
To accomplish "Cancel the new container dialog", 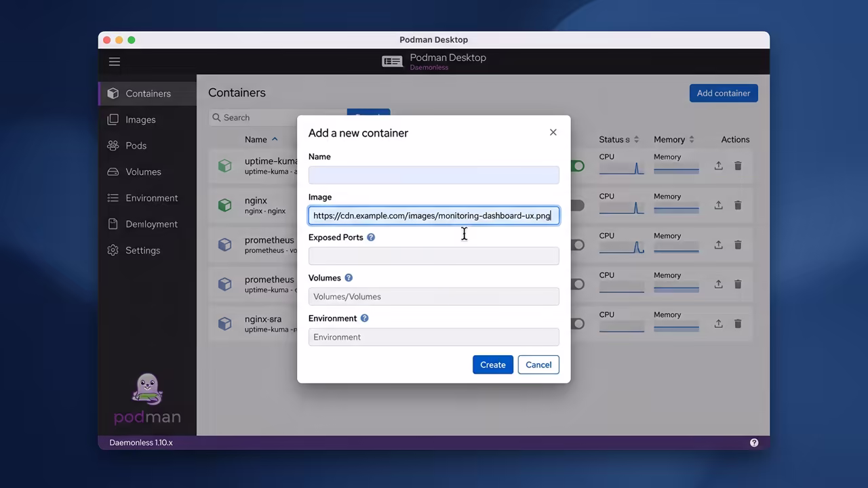I will (538, 365).
